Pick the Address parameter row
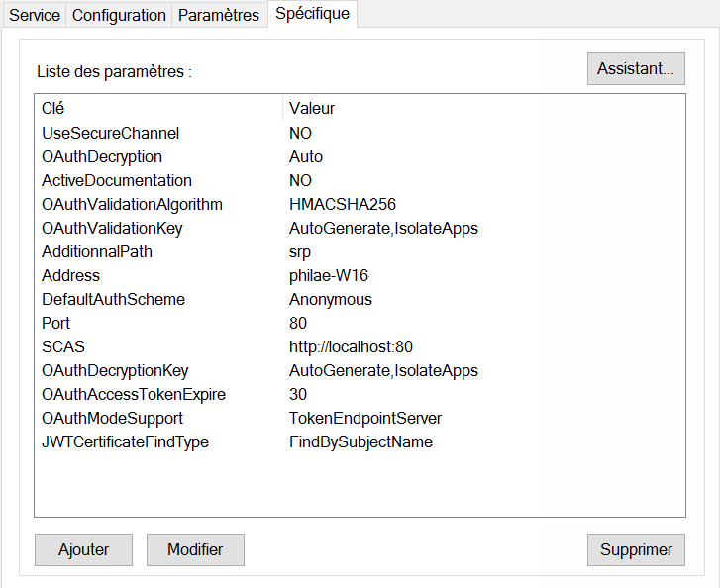Screen dimensions: 720x588 tap(70, 275)
